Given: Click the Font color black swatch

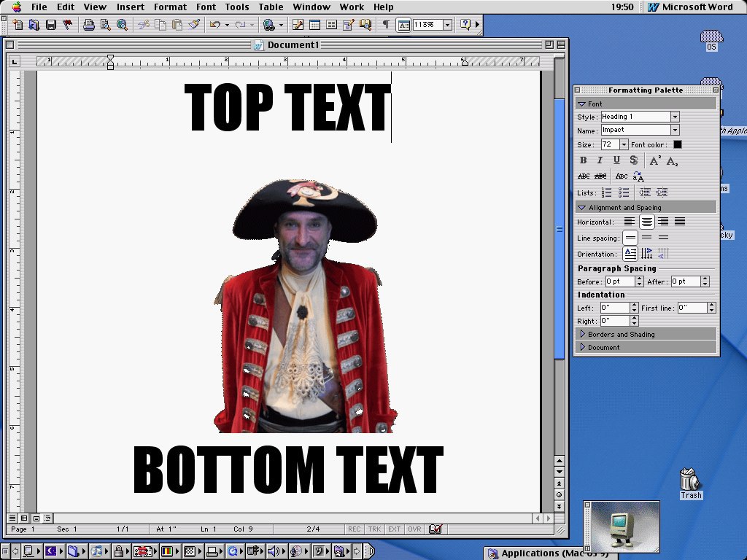Looking at the screenshot, I should [x=678, y=144].
